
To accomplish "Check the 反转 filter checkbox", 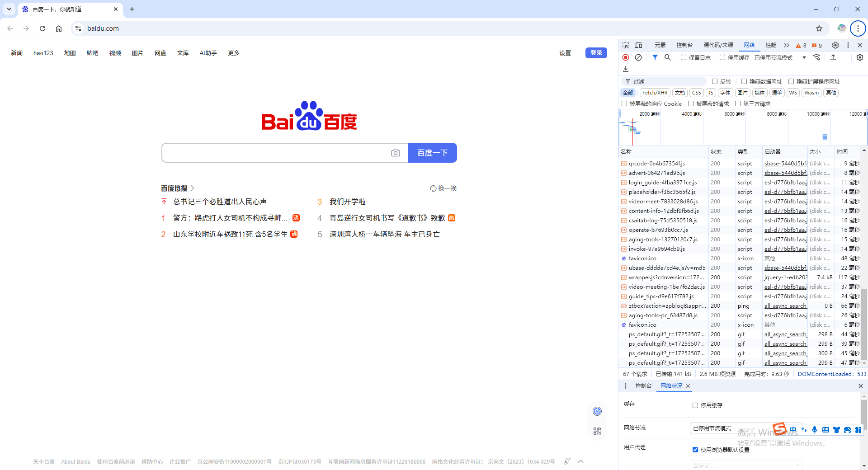I will coord(715,81).
